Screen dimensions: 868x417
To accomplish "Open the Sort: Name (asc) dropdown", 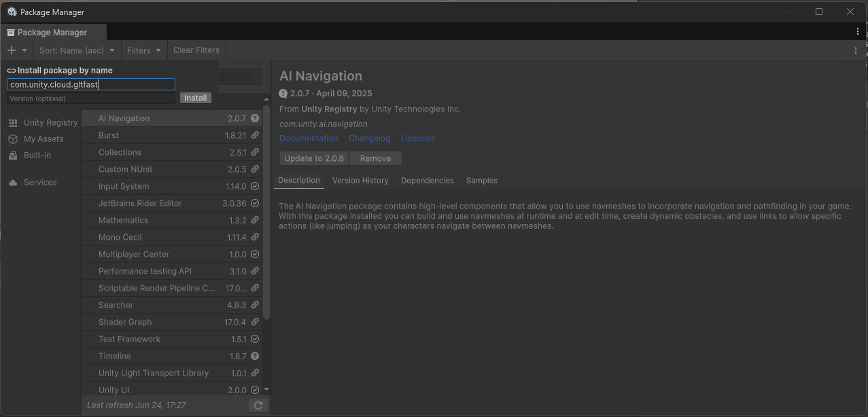I will tap(77, 50).
